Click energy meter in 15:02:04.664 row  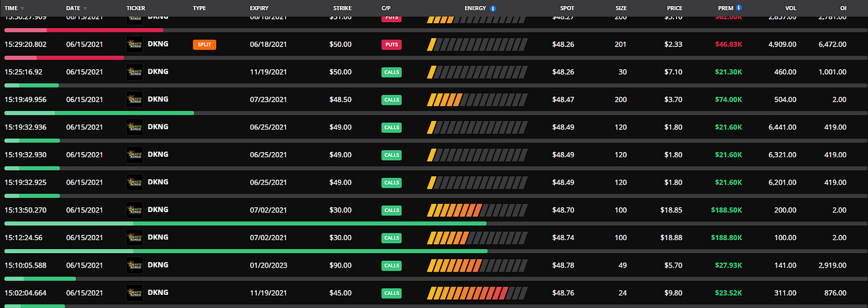[477, 293]
